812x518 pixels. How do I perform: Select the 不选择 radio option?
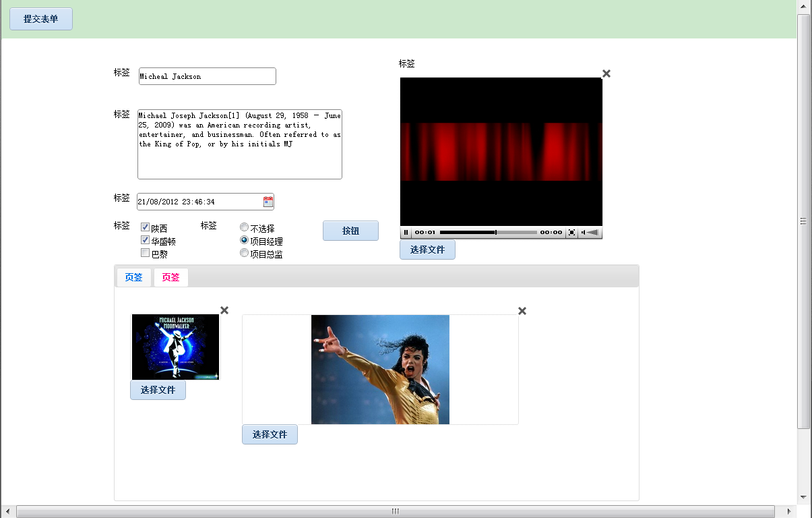(x=244, y=227)
